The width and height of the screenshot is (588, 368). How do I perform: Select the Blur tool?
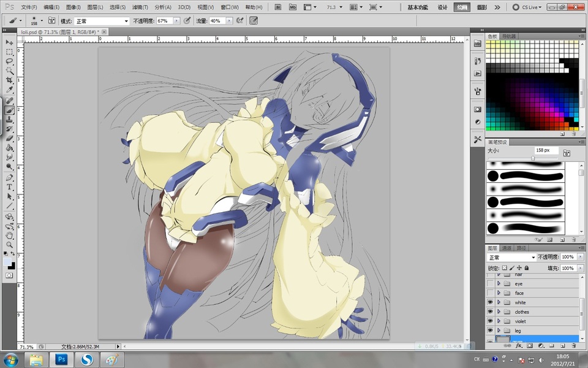[x=9, y=157]
